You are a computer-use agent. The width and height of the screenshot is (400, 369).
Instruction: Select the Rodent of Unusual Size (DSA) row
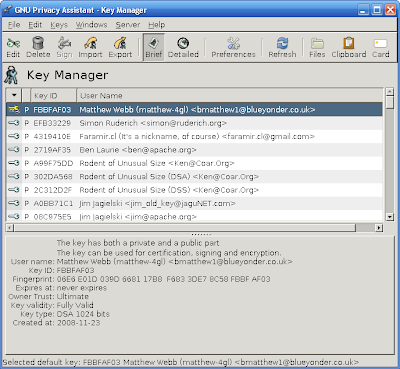194,176
